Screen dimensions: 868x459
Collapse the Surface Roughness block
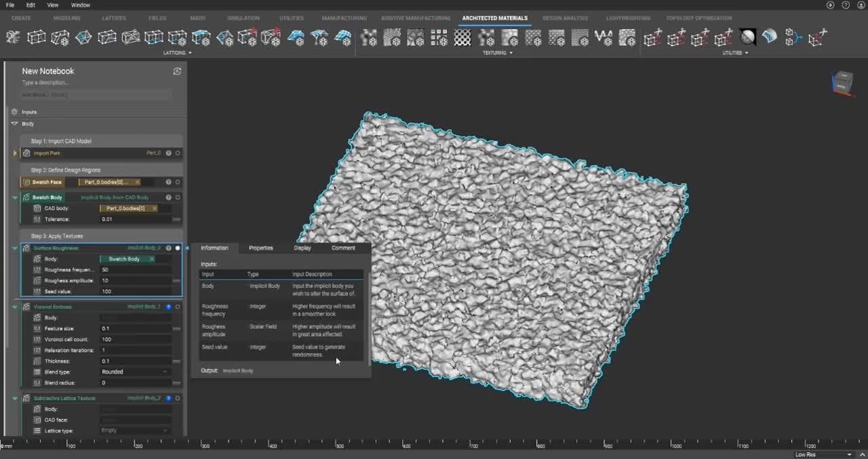point(15,248)
